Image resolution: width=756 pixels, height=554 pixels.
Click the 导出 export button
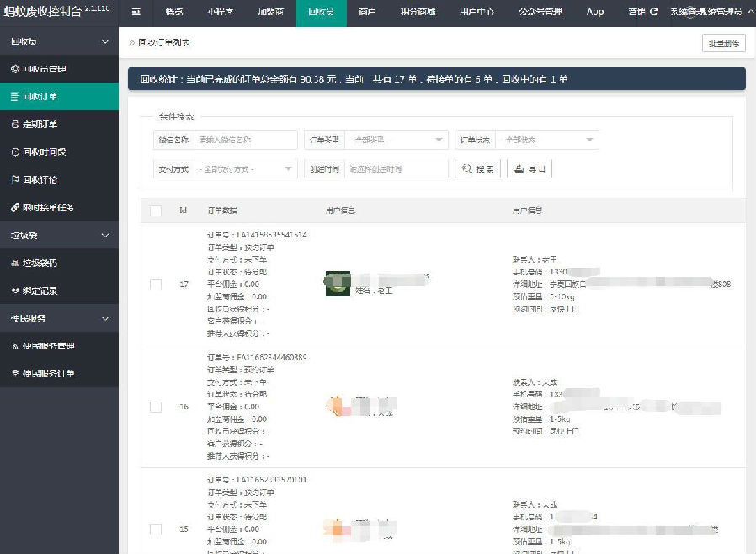530,168
